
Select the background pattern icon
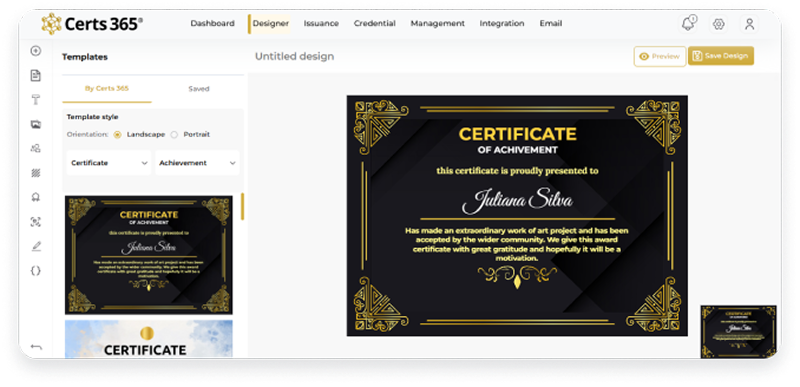(36, 173)
